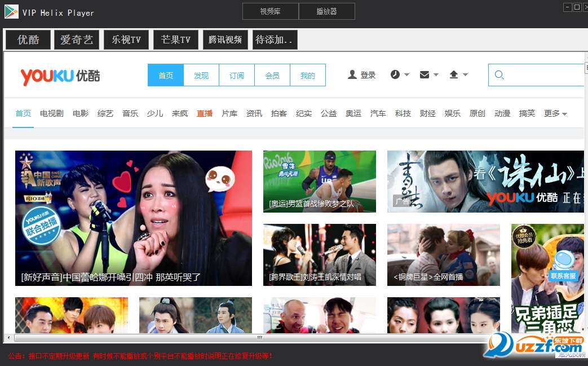The height and width of the screenshot is (366, 588).
Task: Click the Youku logo
Action: pos(60,76)
